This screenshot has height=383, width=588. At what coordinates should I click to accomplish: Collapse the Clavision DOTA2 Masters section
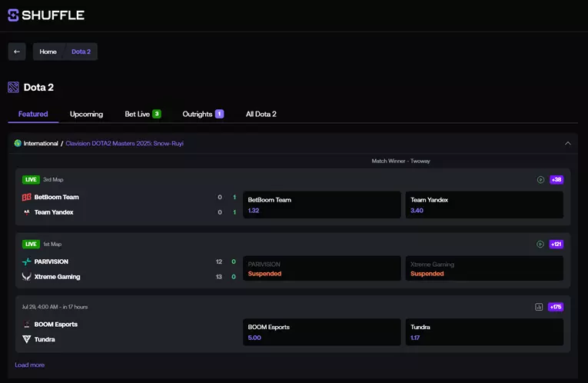click(x=568, y=143)
